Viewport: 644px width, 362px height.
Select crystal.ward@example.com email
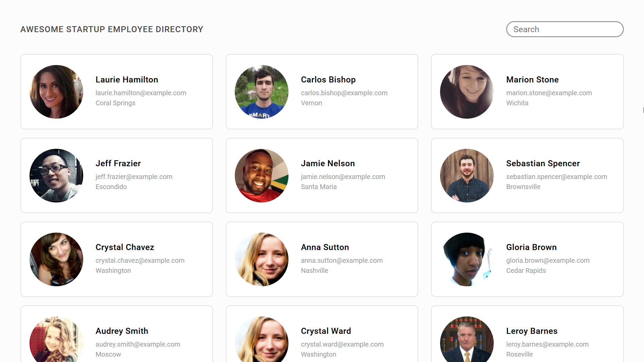tap(342, 344)
